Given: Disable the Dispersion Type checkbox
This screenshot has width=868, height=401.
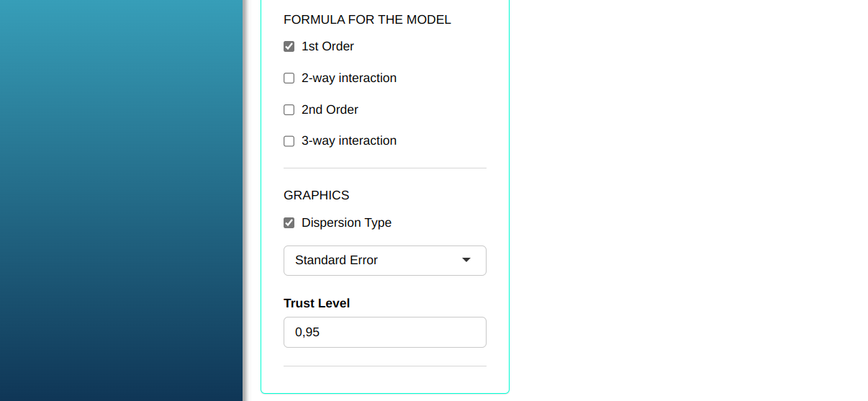Looking at the screenshot, I should [289, 223].
